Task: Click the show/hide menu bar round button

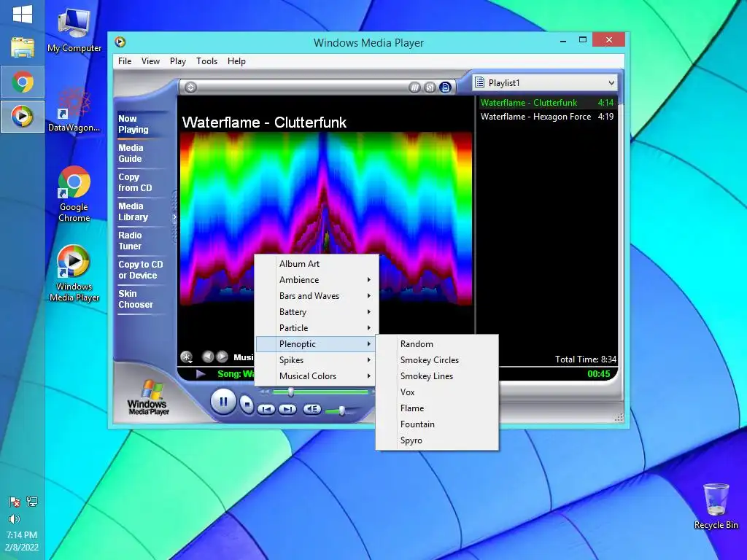Action: pos(190,87)
